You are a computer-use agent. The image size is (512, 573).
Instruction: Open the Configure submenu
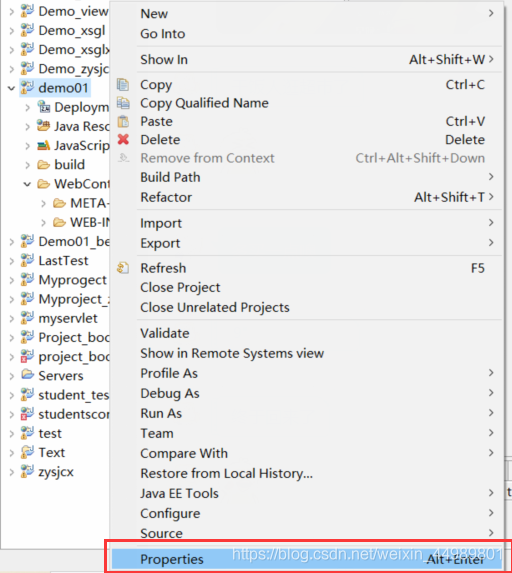coord(307,513)
